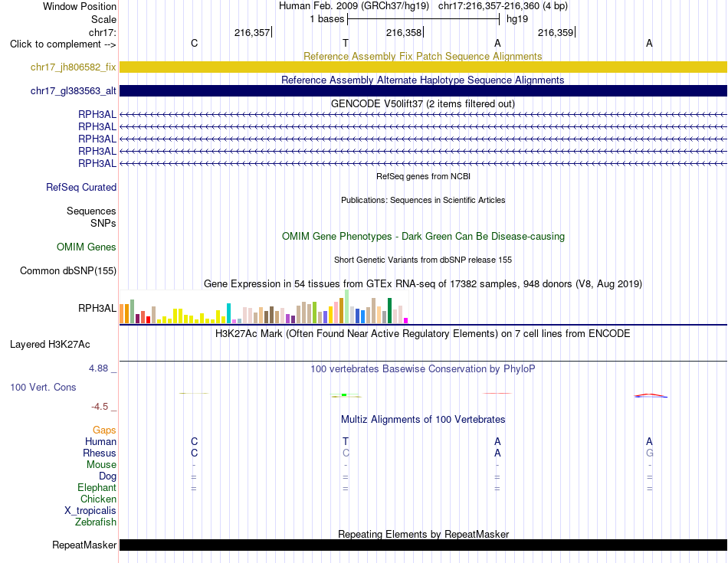Click 'GENCODE V50lift37 (2 items filtered out)' title
This screenshot has height=563, width=728.
click(x=422, y=103)
